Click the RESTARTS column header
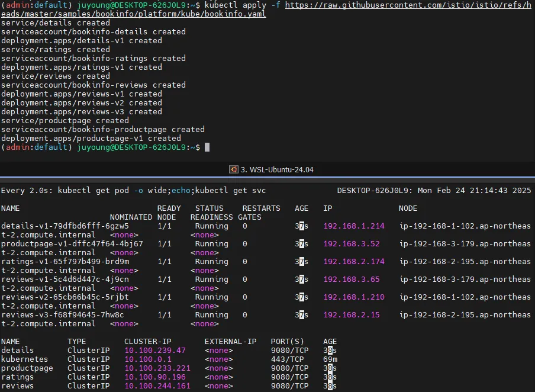This screenshot has height=392, width=535. click(261, 208)
